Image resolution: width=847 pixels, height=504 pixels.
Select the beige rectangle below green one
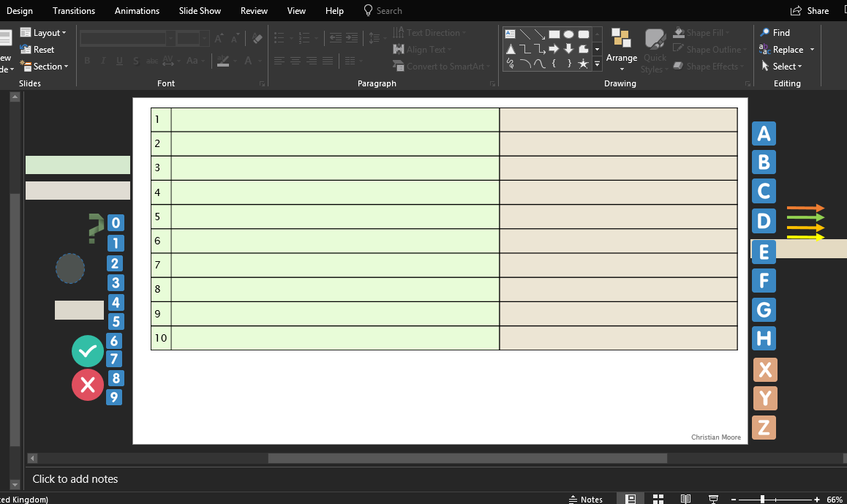78,191
